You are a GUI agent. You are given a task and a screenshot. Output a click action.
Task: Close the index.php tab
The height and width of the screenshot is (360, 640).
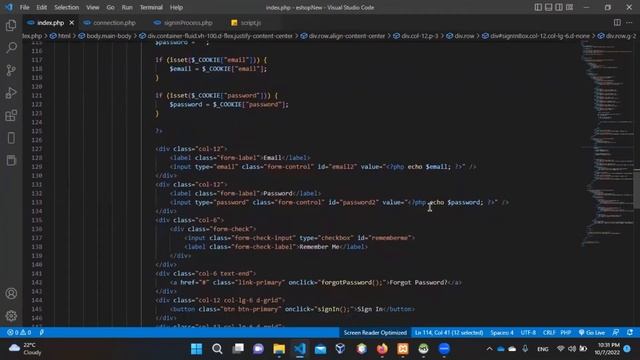pyautogui.click(x=71, y=23)
